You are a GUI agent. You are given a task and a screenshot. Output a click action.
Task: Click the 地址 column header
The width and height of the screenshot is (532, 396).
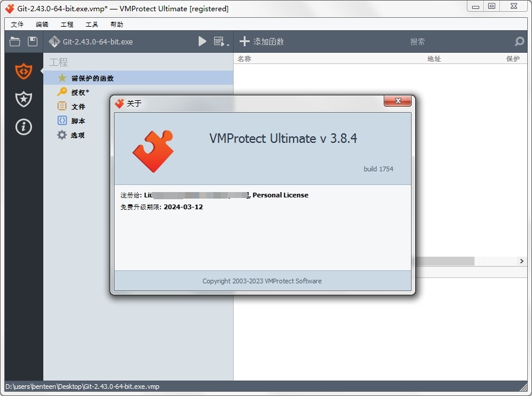coord(434,59)
